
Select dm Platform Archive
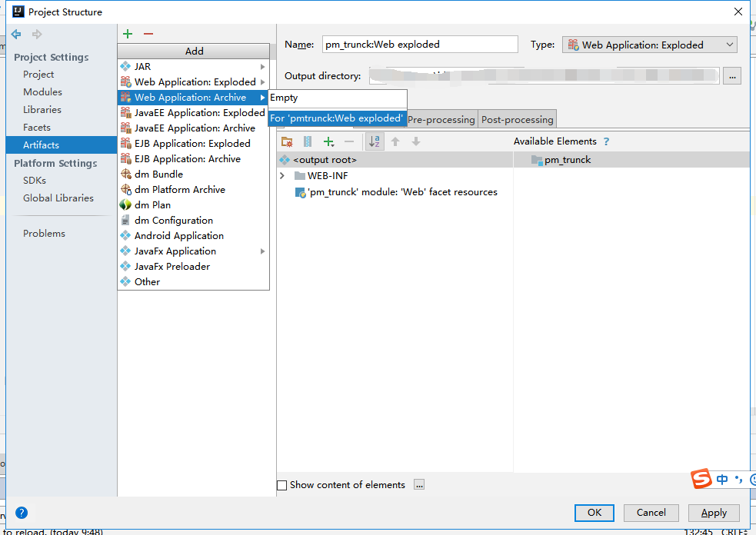pos(193,189)
